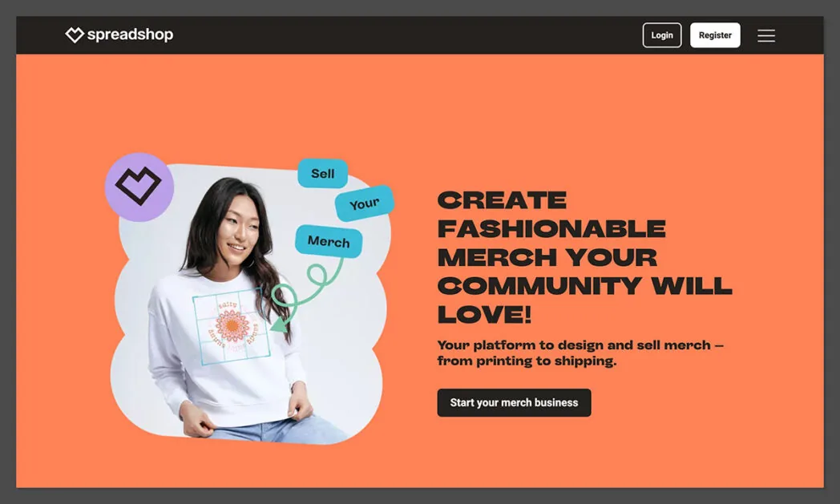Click the Create Fashionable Merch headline

(584, 257)
